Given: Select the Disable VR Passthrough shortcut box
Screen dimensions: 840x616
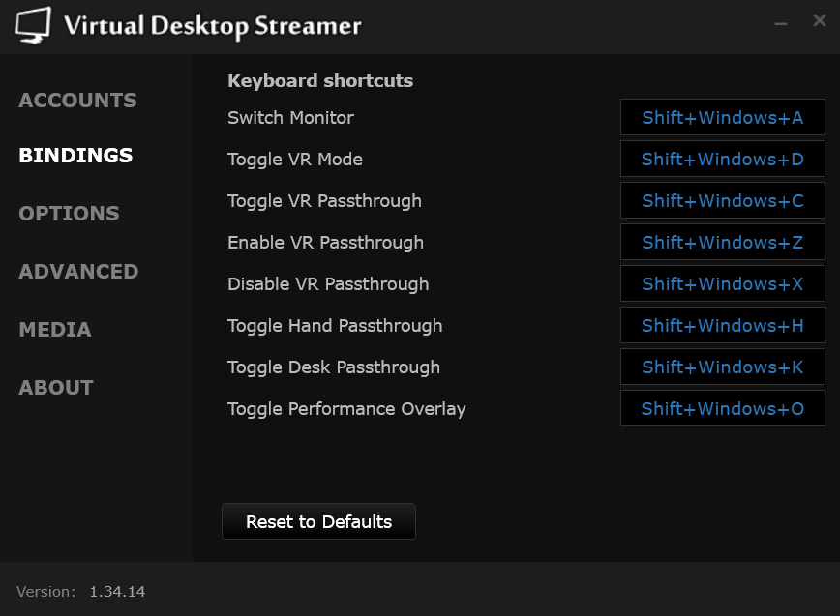Looking at the screenshot, I should click(x=722, y=284).
